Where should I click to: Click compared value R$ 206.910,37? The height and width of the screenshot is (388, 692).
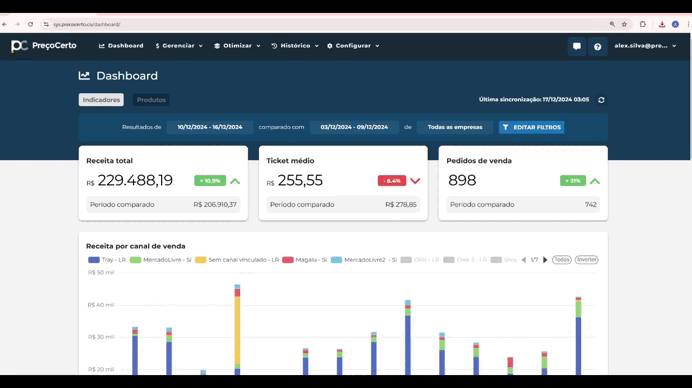(215, 205)
